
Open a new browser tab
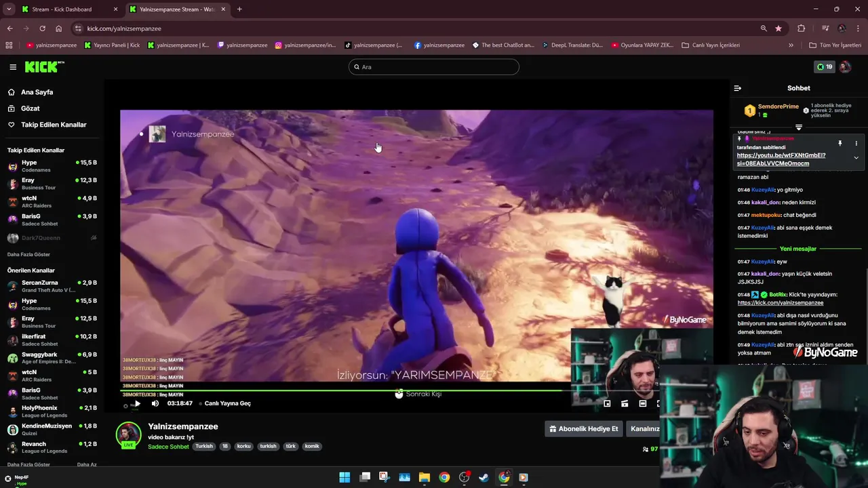[239, 9]
